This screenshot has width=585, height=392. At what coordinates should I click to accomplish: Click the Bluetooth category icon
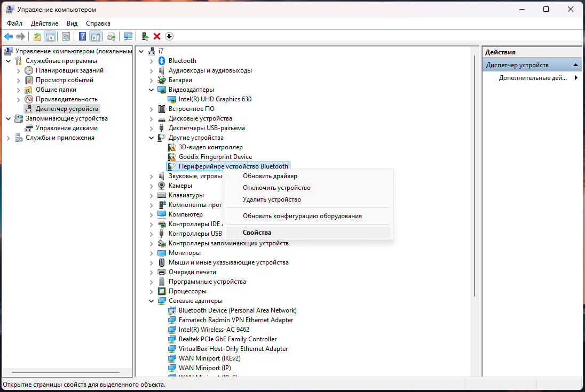tap(162, 61)
